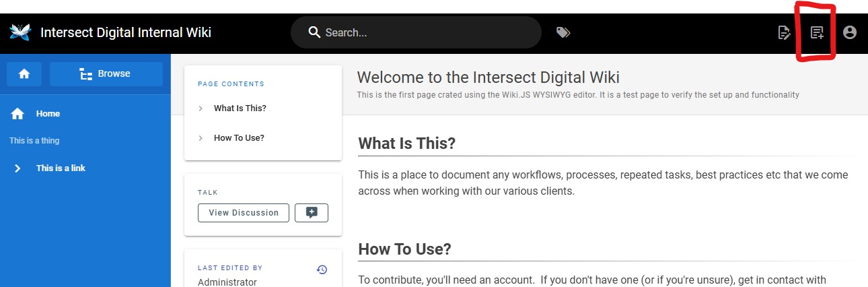Screen dimensions: 868x287
Task: Click the edit page icon
Action: [784, 32]
